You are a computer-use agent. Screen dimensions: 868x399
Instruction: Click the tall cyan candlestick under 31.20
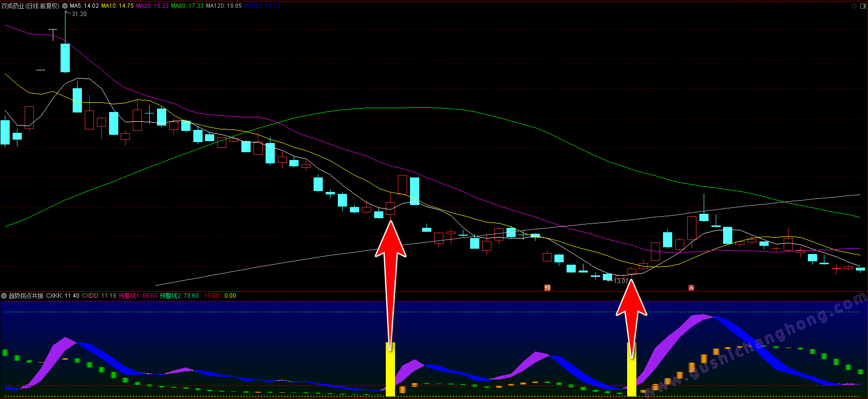[x=65, y=58]
